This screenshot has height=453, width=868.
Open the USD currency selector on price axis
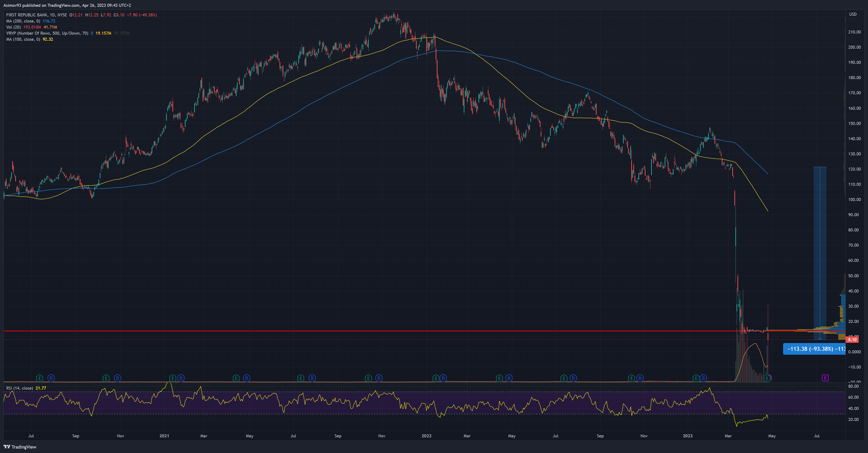pyautogui.click(x=853, y=14)
